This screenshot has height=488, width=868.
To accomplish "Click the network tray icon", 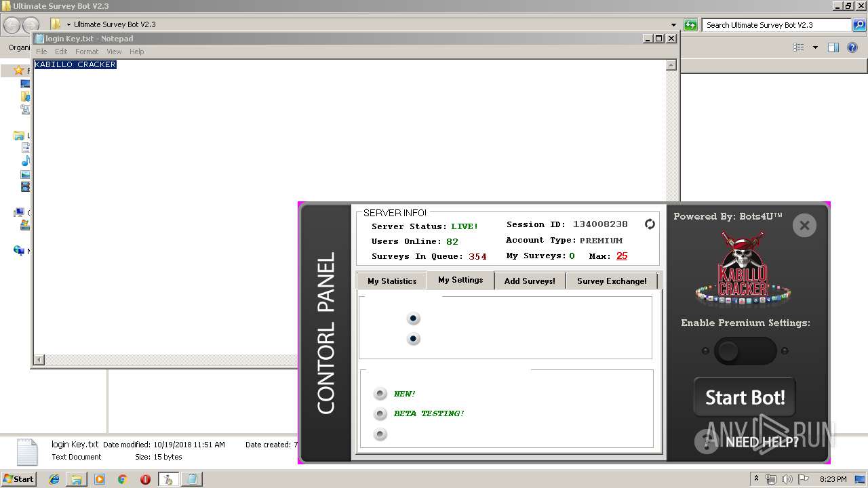I will pos(771,479).
